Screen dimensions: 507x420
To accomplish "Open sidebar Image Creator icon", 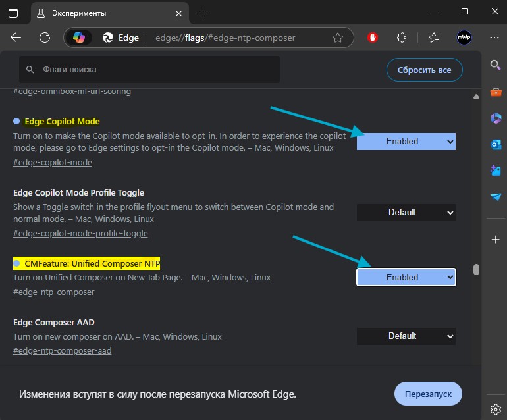I will [x=496, y=171].
